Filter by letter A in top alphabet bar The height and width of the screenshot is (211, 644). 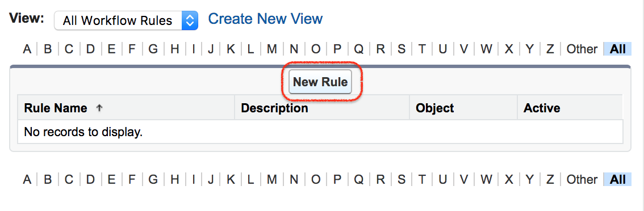click(27, 49)
